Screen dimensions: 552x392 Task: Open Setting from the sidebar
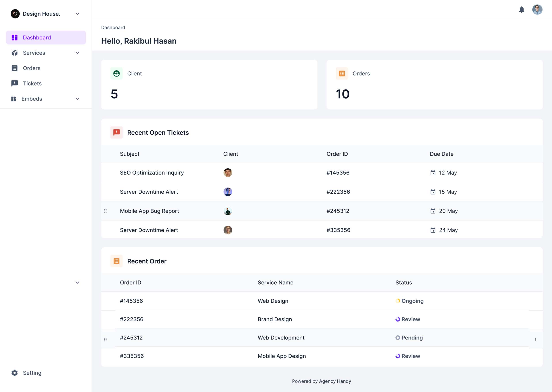32,373
